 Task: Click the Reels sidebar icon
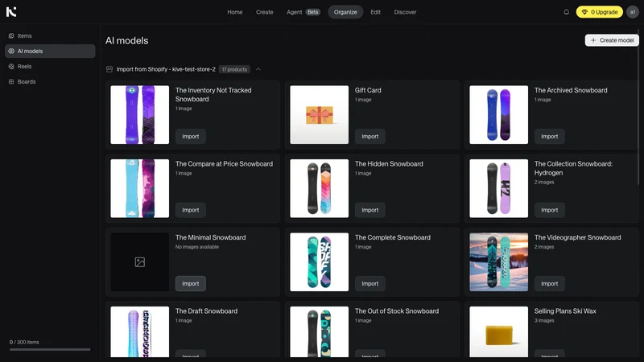pos(11,66)
